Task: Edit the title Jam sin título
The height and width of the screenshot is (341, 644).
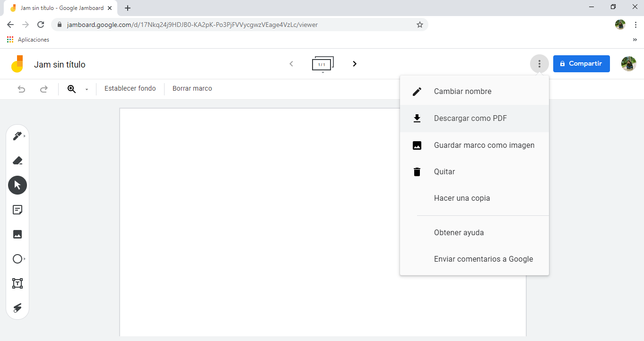Action: 60,65
